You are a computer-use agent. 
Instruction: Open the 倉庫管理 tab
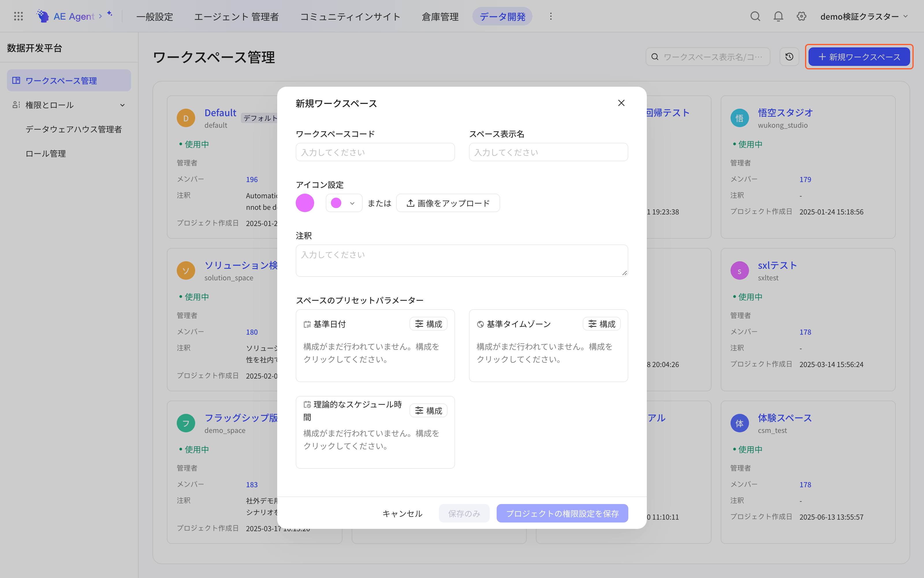pos(440,16)
